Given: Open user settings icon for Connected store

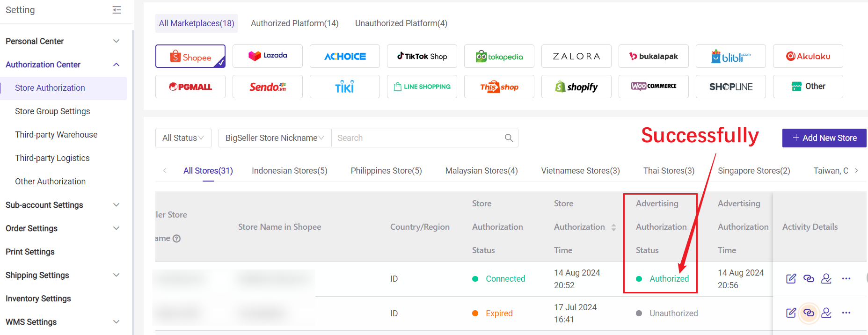Looking at the screenshot, I should click(x=826, y=278).
